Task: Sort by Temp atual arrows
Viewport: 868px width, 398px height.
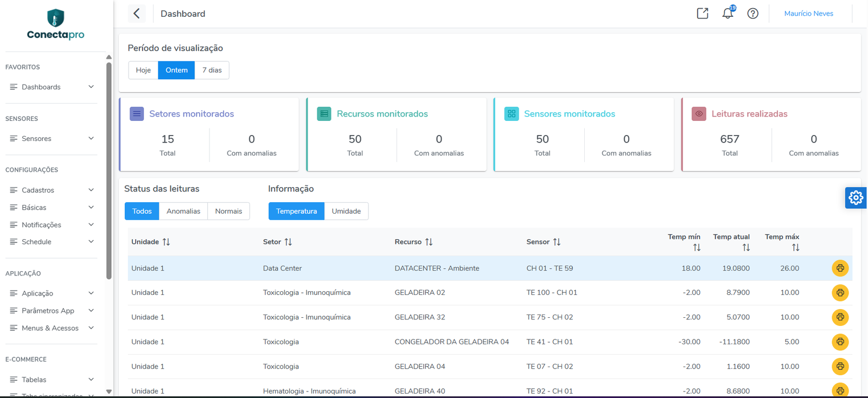Action: pyautogui.click(x=746, y=247)
